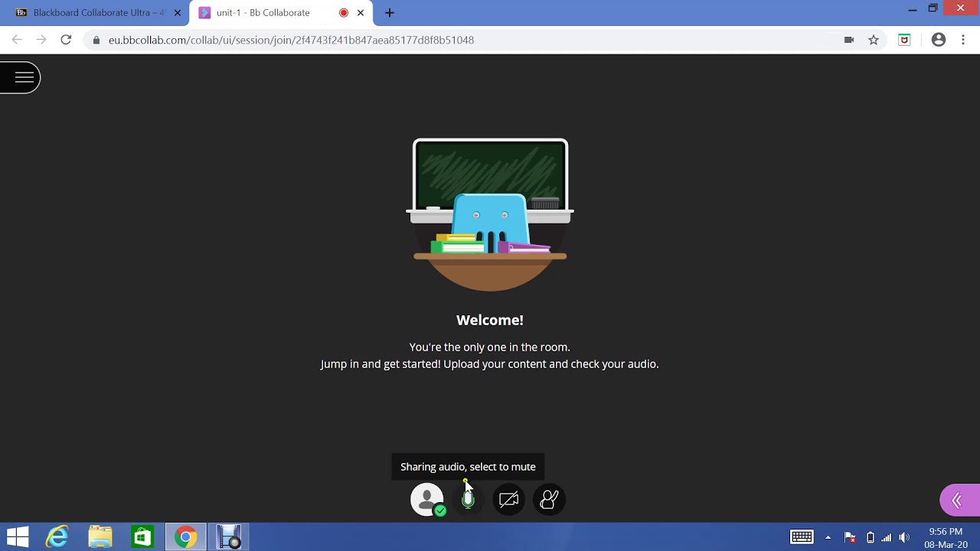Bookmark this page with star icon

pos(874,40)
